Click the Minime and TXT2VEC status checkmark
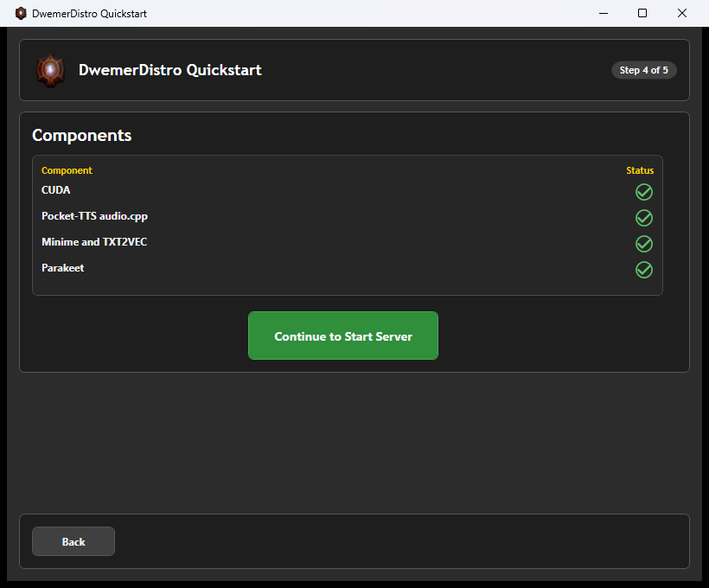Screen dimensions: 709x588 [x=644, y=244]
